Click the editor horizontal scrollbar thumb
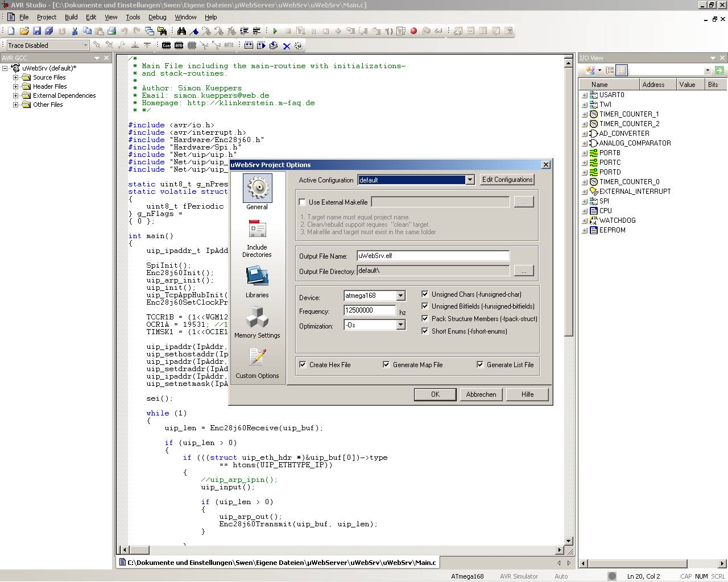 coord(139,550)
